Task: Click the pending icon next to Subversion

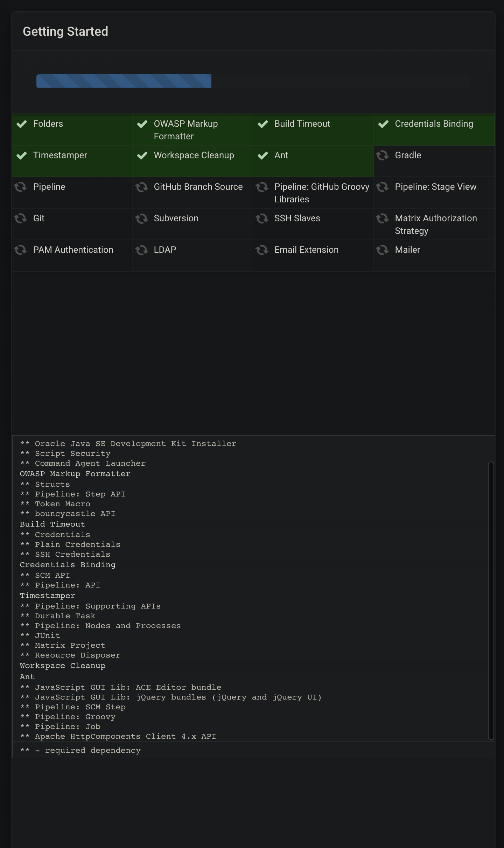Action: coord(141,218)
